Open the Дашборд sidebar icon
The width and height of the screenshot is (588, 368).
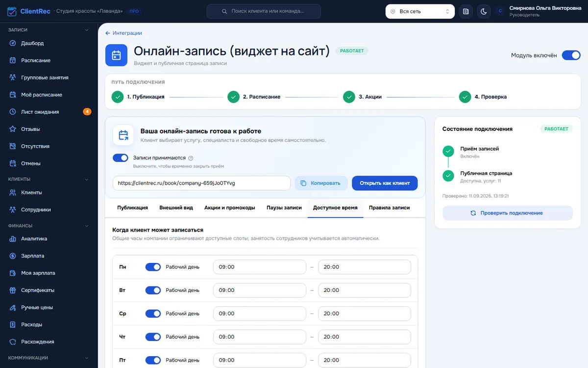[x=13, y=43]
